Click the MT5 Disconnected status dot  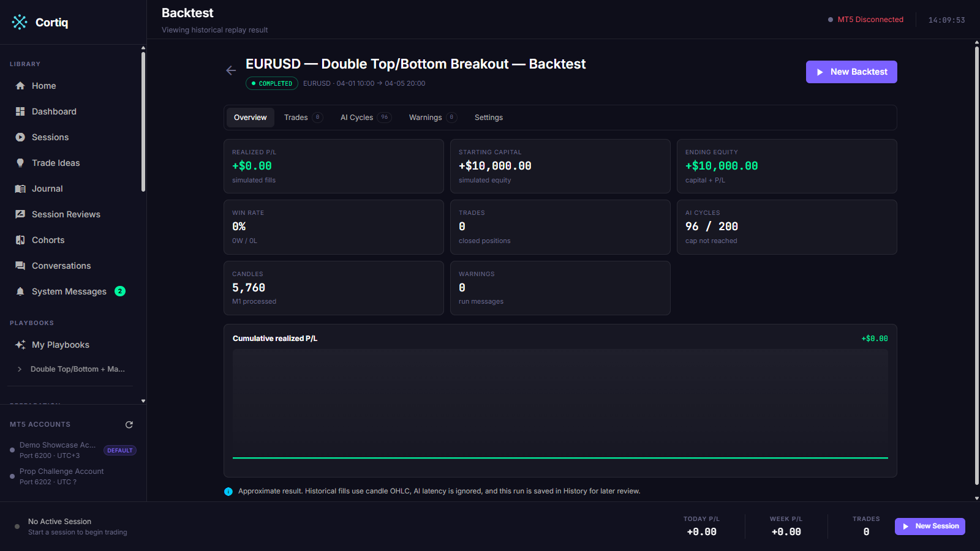point(831,20)
